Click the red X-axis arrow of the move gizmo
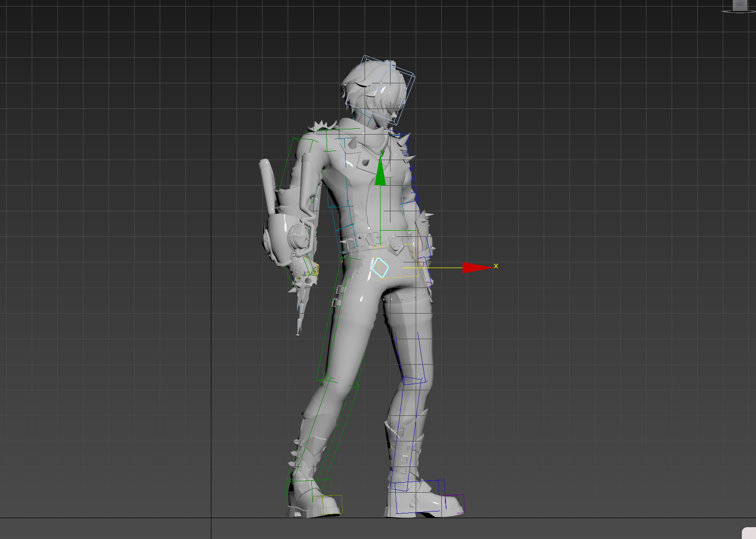This screenshot has height=539, width=756. [x=476, y=268]
